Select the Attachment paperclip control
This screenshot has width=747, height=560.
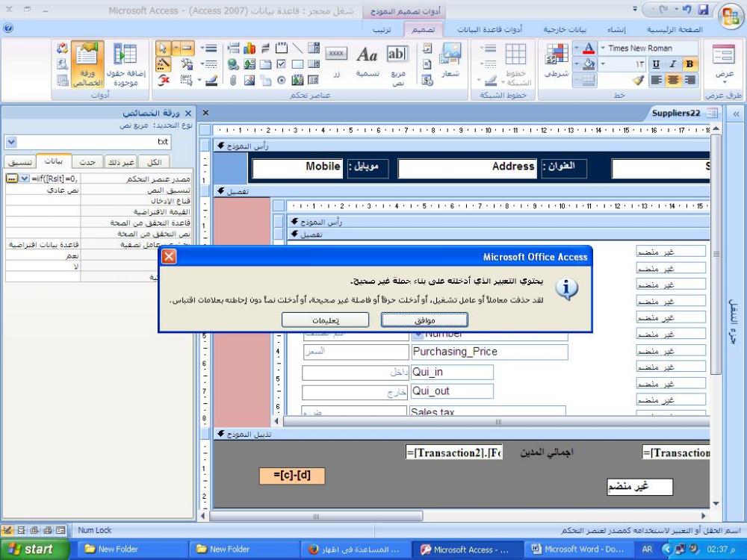click(233, 80)
